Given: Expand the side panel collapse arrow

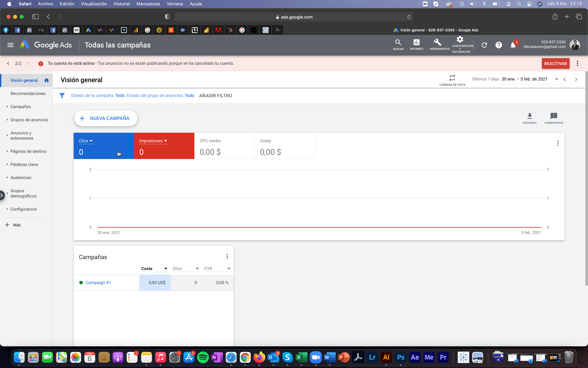Looking at the screenshot, I should point(2,195).
